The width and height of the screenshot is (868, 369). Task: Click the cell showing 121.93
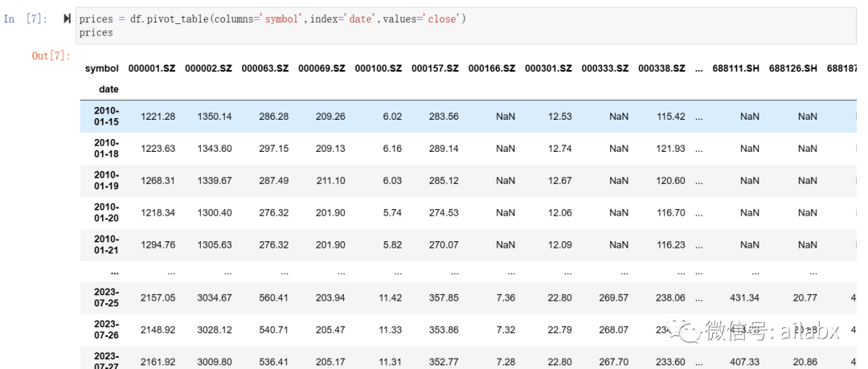[671, 149]
